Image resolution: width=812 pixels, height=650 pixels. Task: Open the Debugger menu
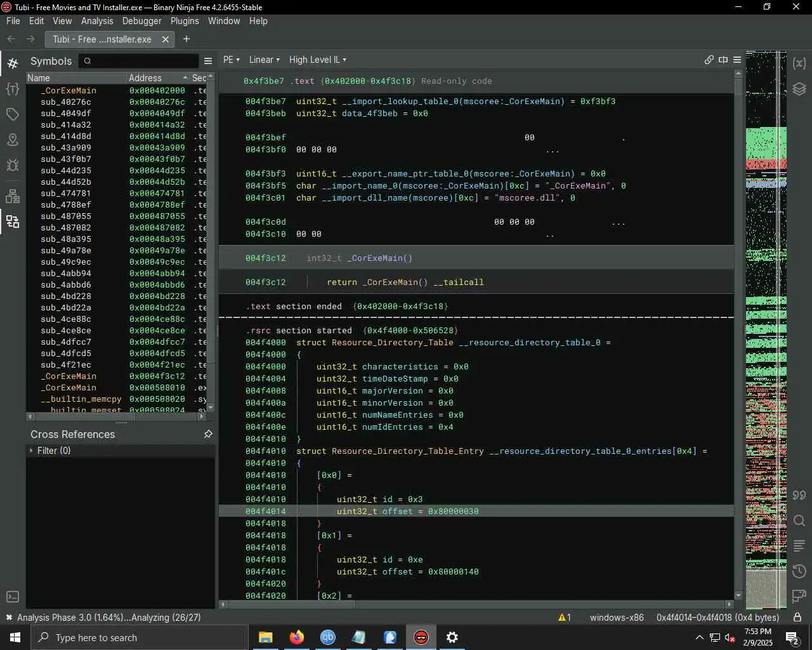[x=142, y=21]
